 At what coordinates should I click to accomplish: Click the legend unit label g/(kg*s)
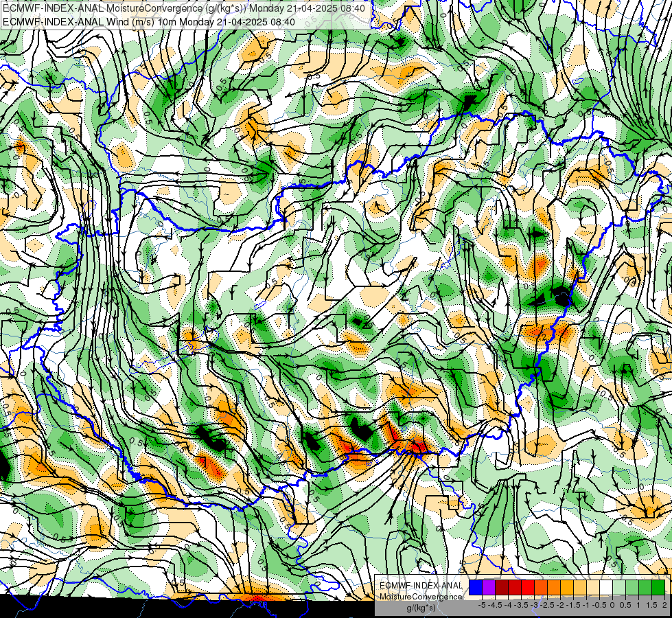coord(421,607)
